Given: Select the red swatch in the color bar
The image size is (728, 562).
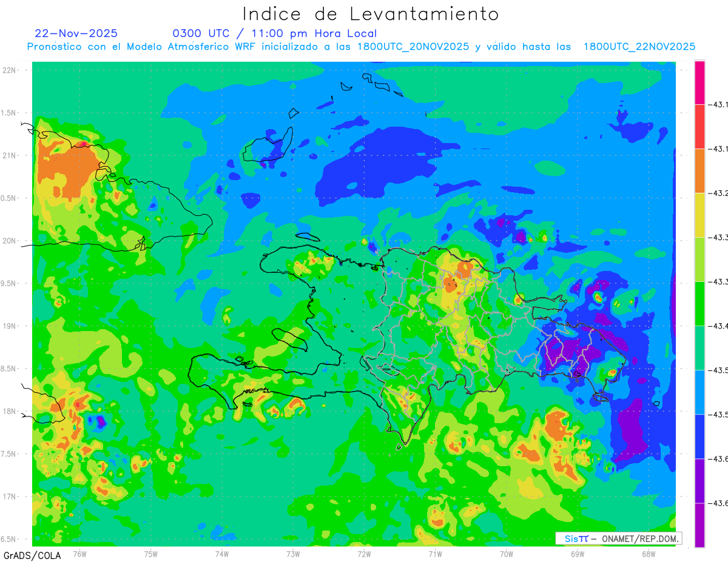Looking at the screenshot, I should 699,127.
